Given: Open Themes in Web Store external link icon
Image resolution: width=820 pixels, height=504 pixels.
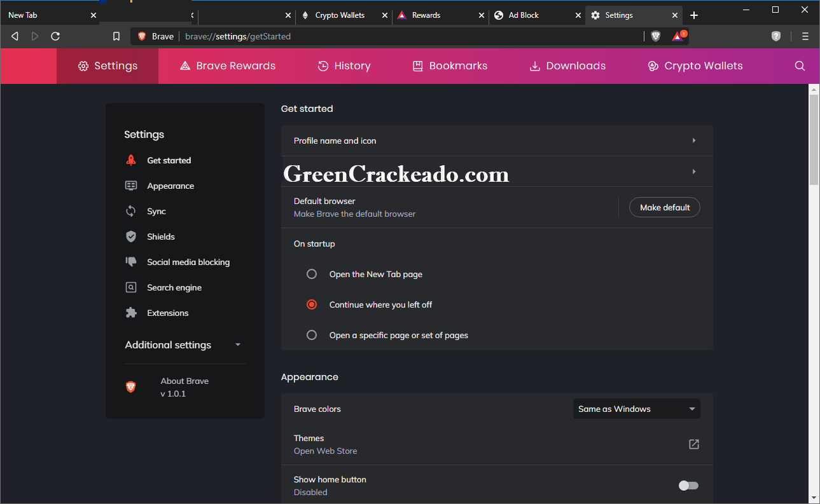Looking at the screenshot, I should point(694,444).
